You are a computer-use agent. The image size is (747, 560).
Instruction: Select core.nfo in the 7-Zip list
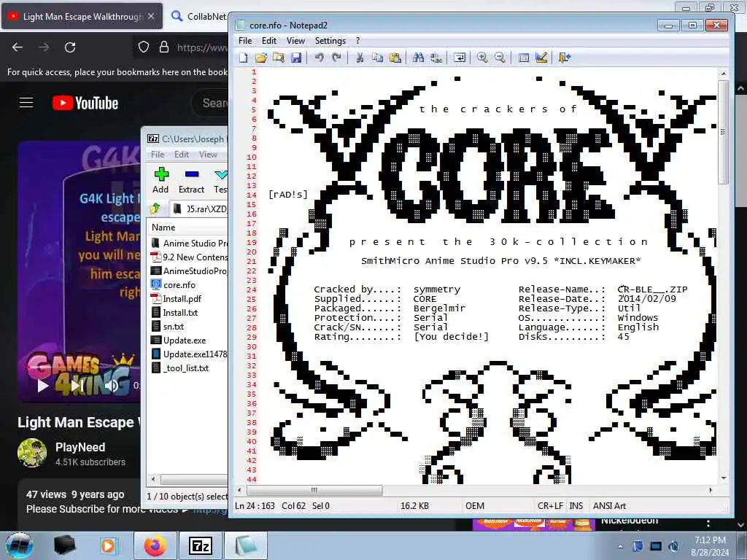point(179,285)
